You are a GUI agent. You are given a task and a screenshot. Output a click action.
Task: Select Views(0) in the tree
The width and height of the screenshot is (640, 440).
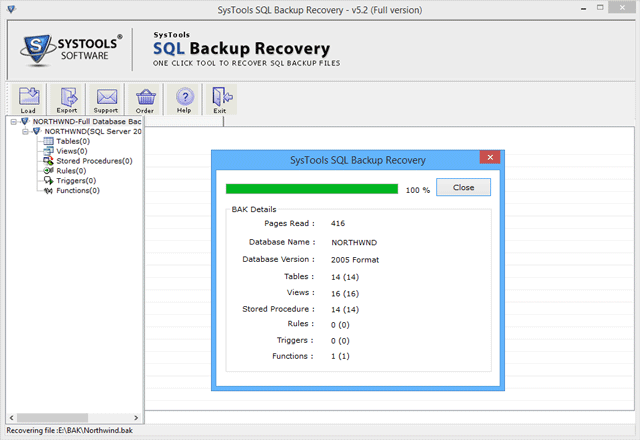pyautogui.click(x=72, y=151)
